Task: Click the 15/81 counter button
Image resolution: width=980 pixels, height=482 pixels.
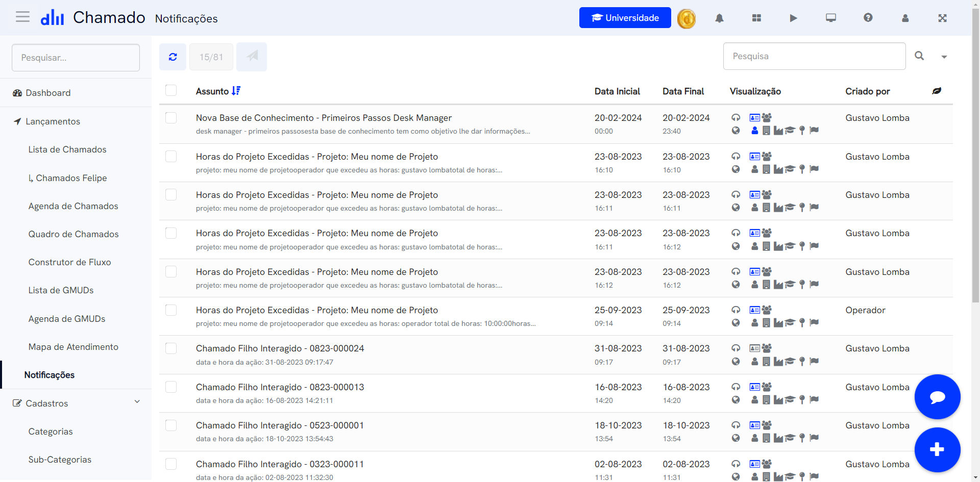Action: click(x=211, y=57)
